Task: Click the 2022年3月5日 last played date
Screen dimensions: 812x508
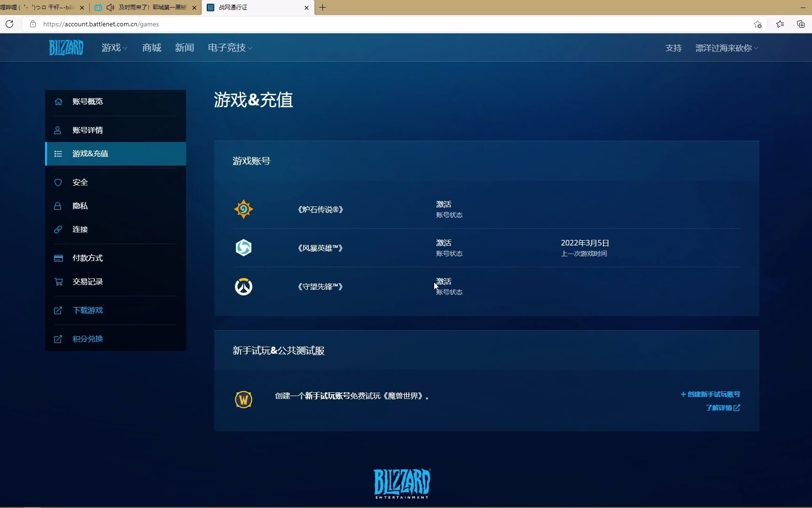Action: (585, 243)
